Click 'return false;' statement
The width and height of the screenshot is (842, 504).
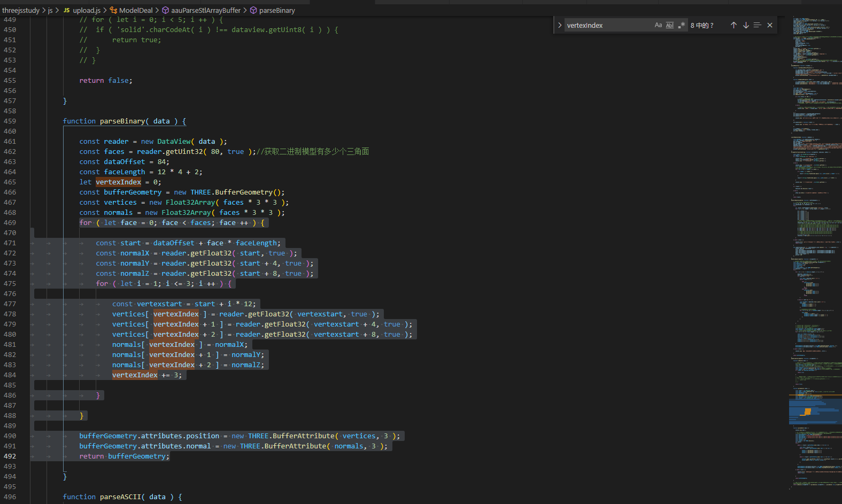point(106,80)
